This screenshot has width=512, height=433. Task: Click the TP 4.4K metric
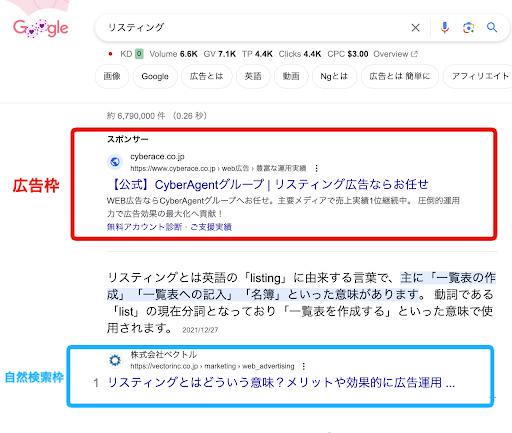tap(257, 54)
